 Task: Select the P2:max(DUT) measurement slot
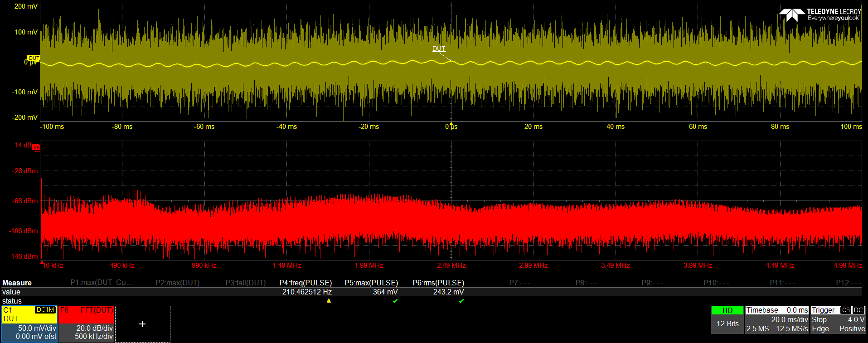[178, 283]
